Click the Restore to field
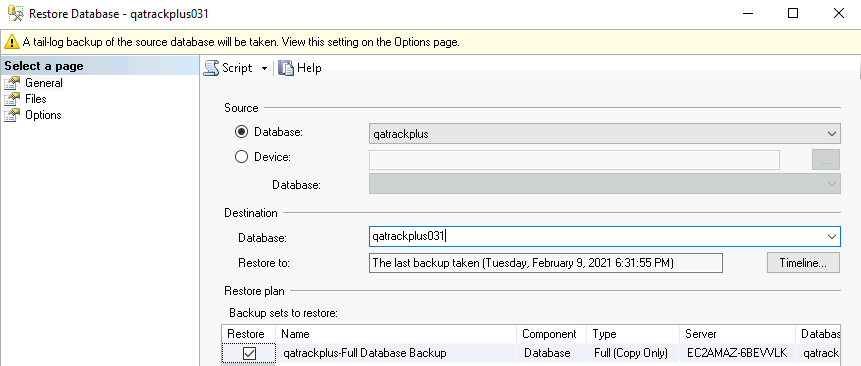The image size is (861, 366). (546, 263)
